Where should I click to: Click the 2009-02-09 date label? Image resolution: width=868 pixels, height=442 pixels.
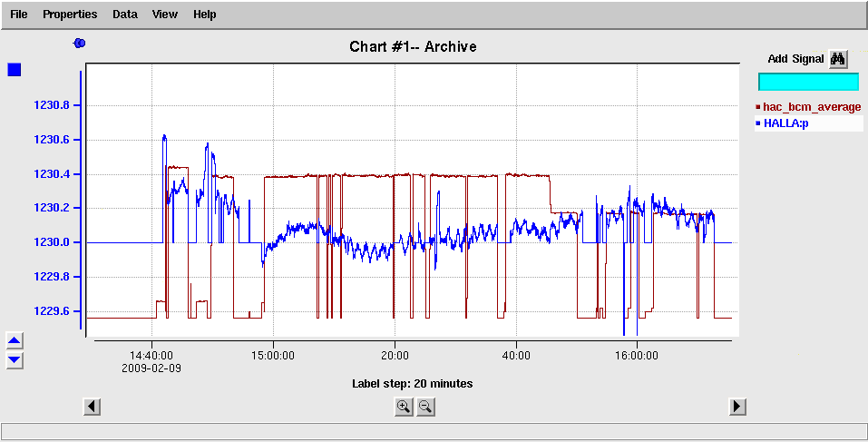[151, 368]
